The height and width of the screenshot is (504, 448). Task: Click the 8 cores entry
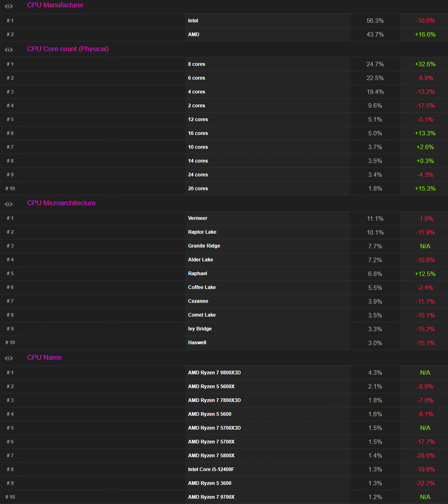pyautogui.click(x=196, y=64)
